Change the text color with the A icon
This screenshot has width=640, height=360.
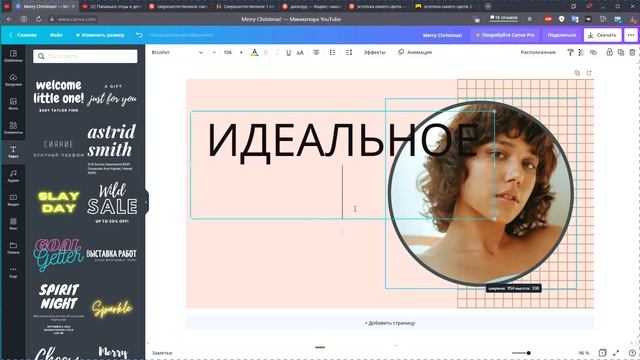(254, 52)
